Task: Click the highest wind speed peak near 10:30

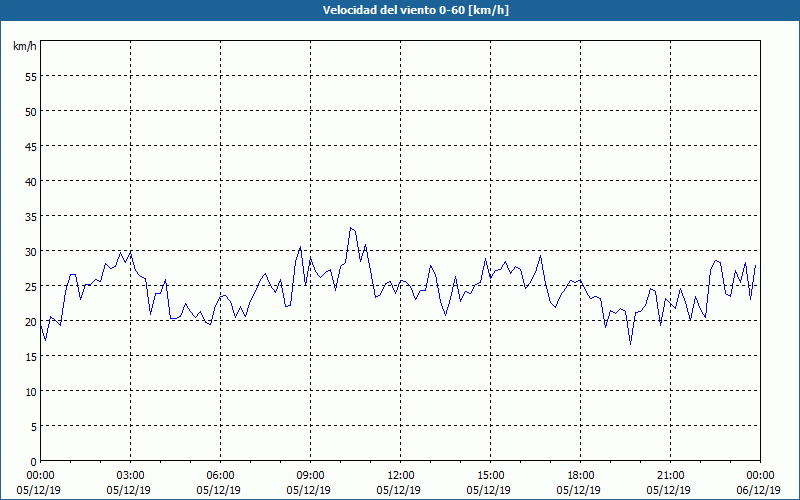Action: (x=351, y=228)
